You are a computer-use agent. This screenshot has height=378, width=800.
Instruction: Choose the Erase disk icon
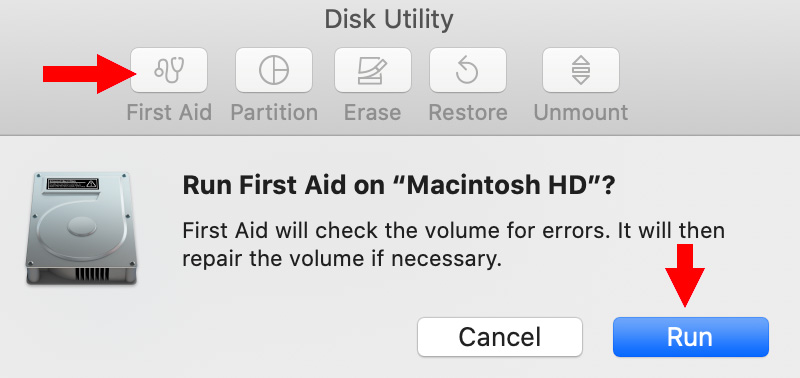pos(372,70)
